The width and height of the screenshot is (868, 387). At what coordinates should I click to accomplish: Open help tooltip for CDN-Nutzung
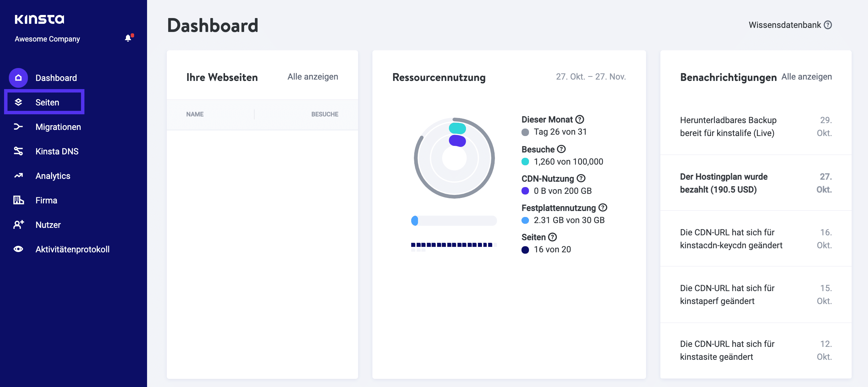click(581, 178)
